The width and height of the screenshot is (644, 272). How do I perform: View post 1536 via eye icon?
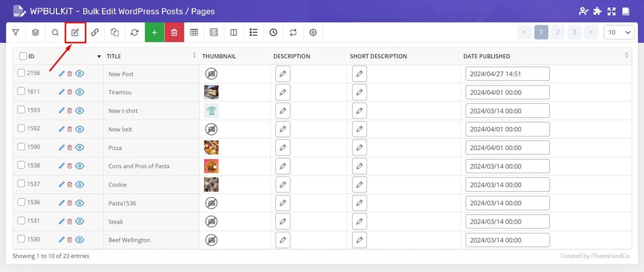point(80,203)
